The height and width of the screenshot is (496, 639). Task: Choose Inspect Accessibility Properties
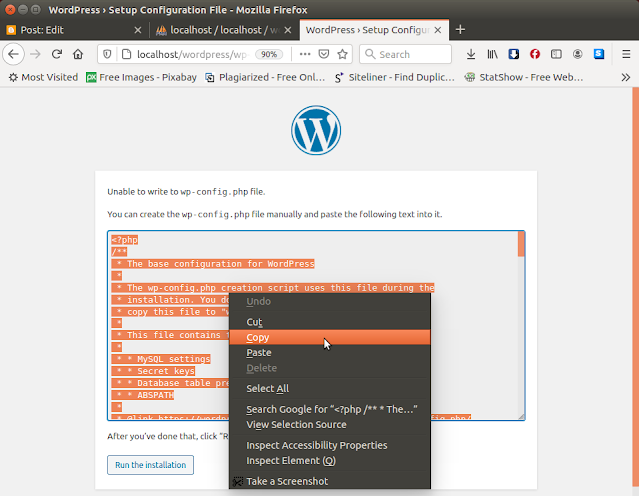coord(330,445)
